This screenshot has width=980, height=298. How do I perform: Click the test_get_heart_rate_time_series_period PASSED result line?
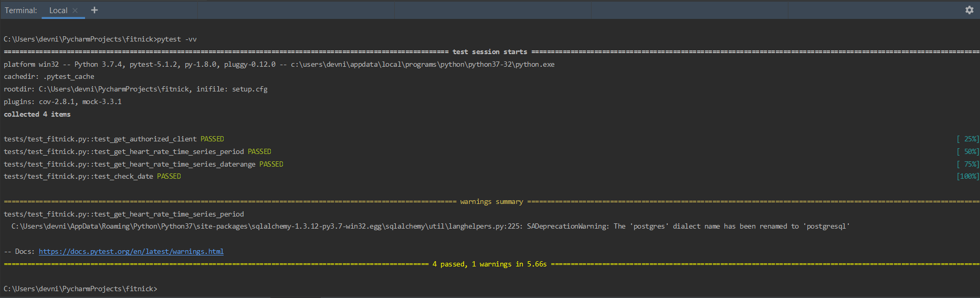pyautogui.click(x=138, y=151)
